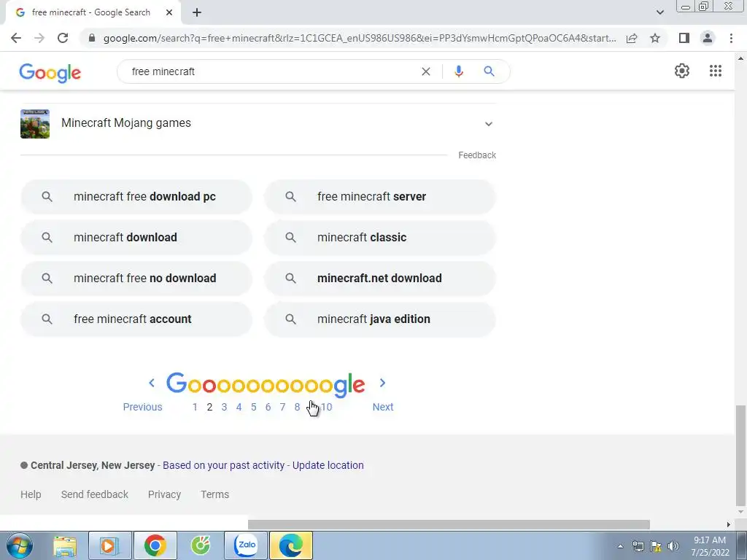The height and width of the screenshot is (560, 747).
Task: Go to results page 4
Action: coord(239,407)
